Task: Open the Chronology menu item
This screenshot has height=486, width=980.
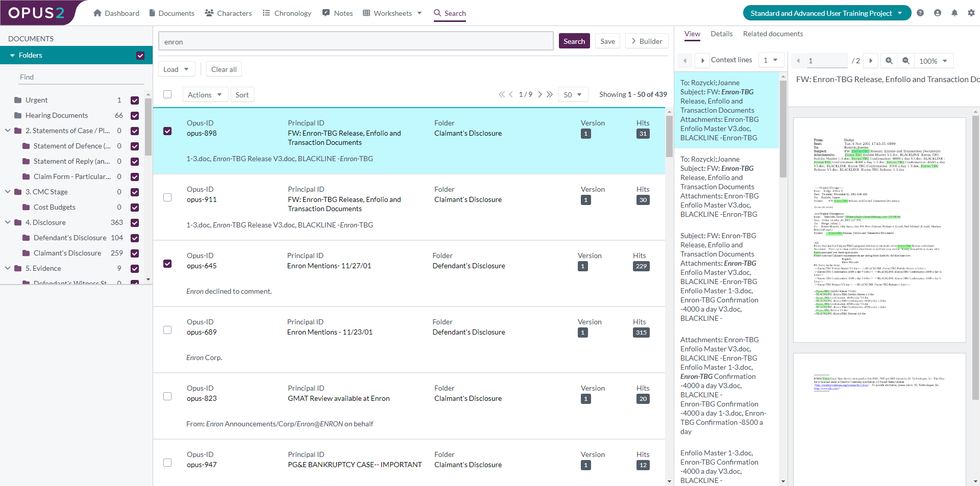Action: tap(287, 13)
